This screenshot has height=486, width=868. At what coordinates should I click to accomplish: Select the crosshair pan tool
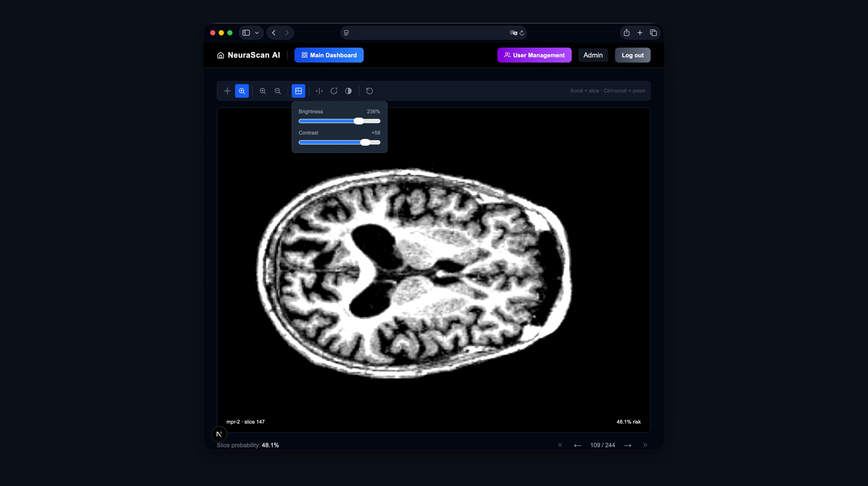pyautogui.click(x=227, y=91)
